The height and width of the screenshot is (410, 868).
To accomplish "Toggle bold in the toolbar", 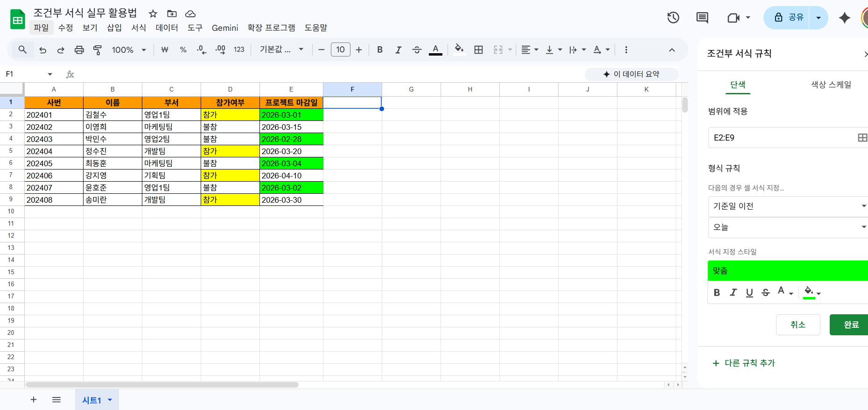I will [x=380, y=50].
